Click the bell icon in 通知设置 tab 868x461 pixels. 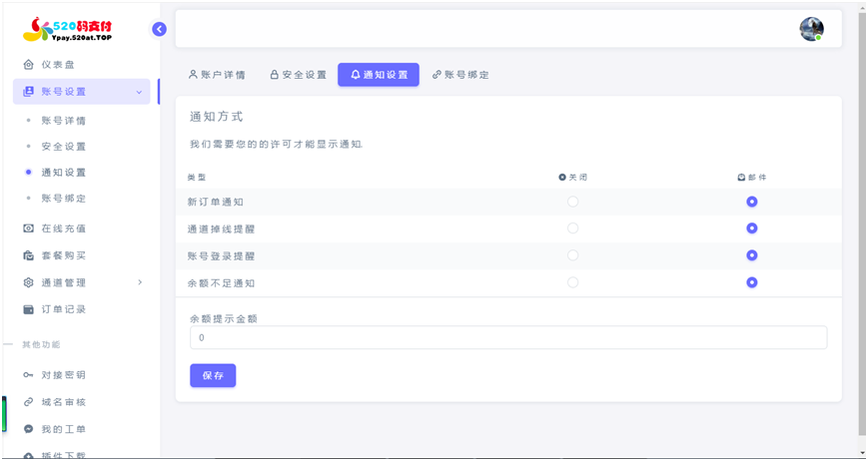pos(356,75)
